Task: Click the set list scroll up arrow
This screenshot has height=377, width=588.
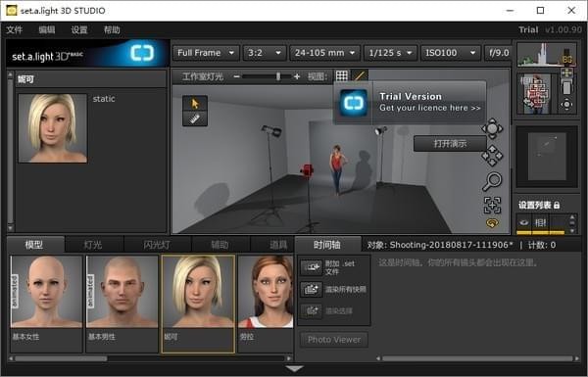Action: pyautogui.click(x=572, y=217)
